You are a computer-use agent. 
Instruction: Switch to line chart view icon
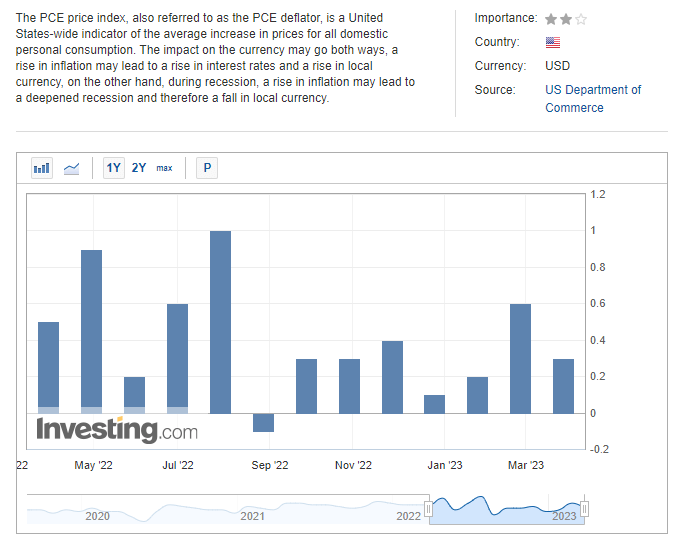tap(71, 168)
